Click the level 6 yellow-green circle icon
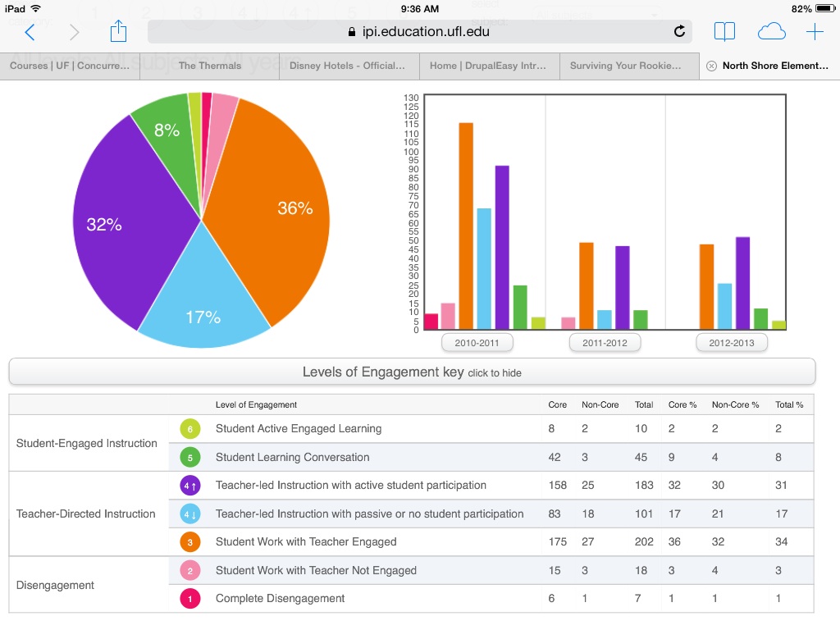840x630 pixels. (x=190, y=429)
